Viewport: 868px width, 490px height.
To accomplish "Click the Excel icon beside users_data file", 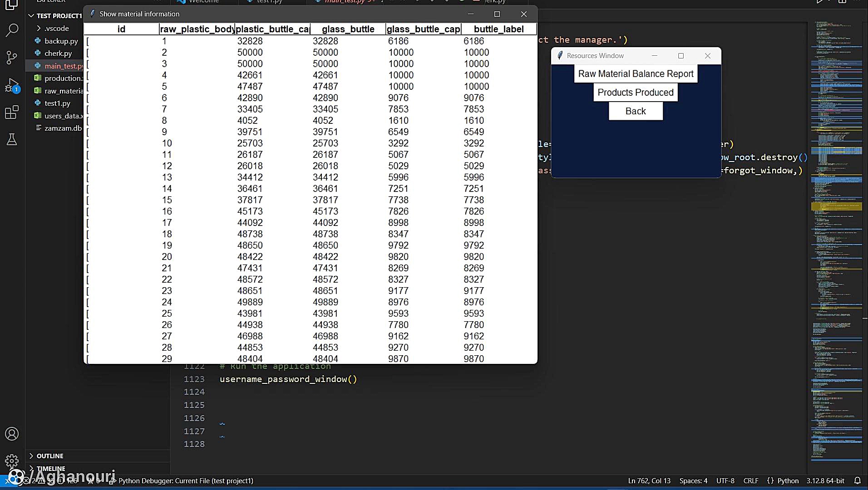I will 38,116.
